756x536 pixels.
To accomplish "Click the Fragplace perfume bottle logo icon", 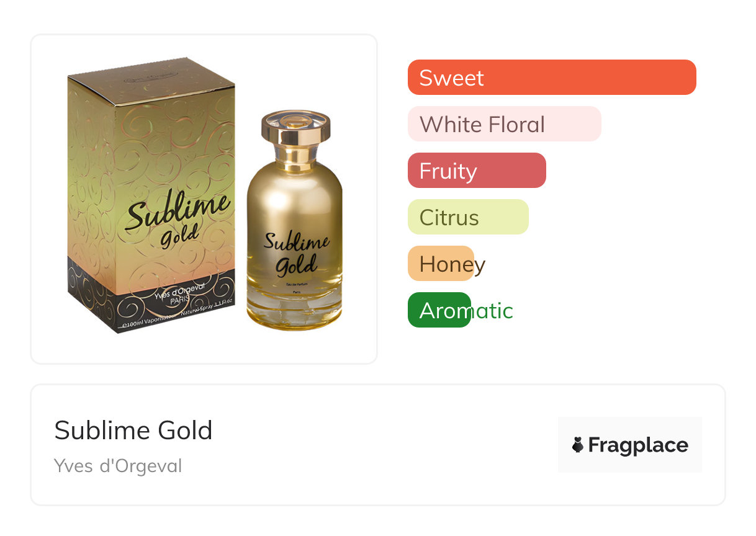I will (x=578, y=445).
